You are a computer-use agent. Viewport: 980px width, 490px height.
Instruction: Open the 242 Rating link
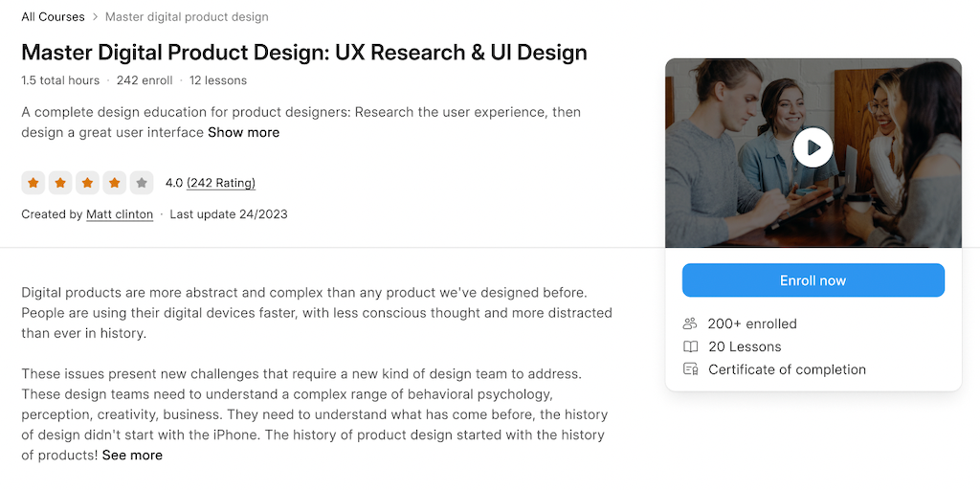221,182
